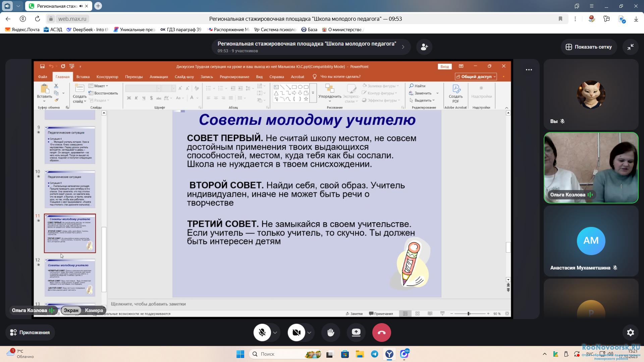Click the add participant icon
644x362 pixels.
(x=424, y=47)
